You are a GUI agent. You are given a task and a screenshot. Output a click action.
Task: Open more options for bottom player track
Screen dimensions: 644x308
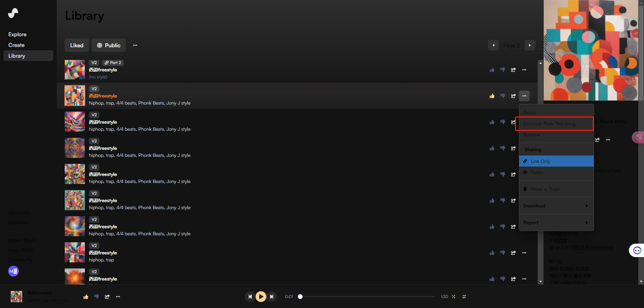point(118,297)
